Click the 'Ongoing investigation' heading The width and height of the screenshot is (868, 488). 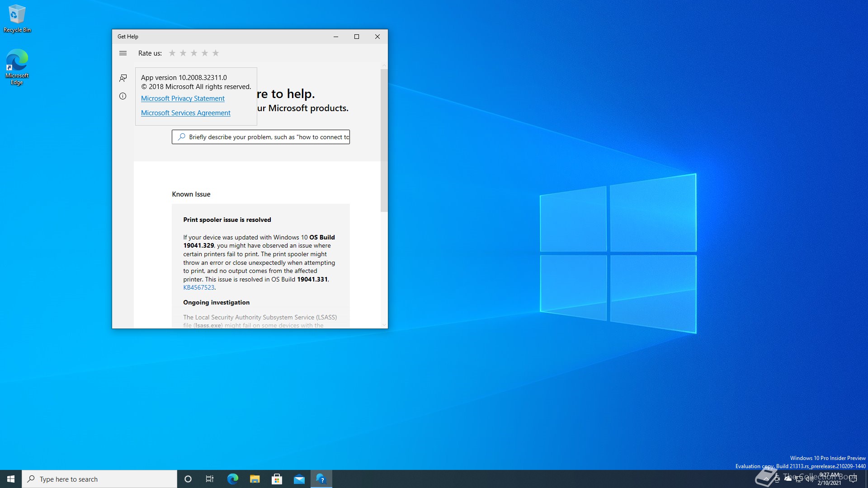pos(216,302)
